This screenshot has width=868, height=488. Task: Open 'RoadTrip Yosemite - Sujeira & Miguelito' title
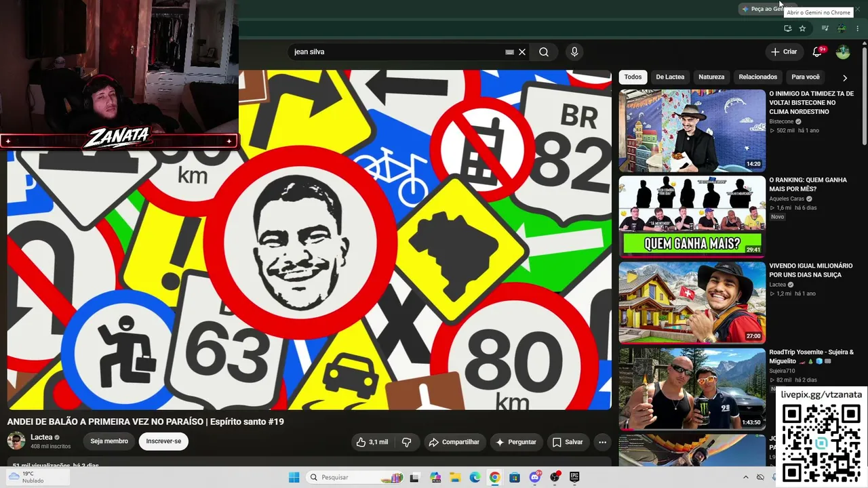click(811, 357)
